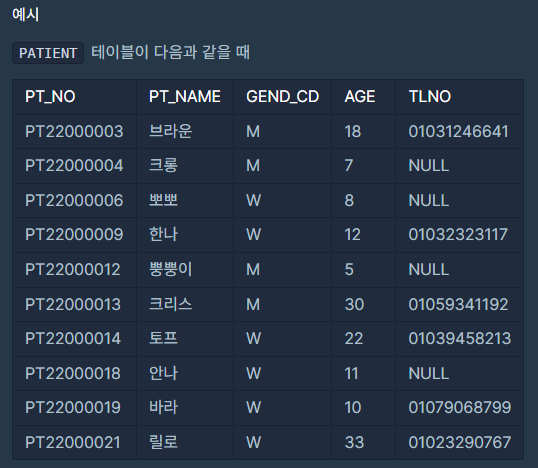
Task: Click the TLNO column header
Action: tap(430, 96)
